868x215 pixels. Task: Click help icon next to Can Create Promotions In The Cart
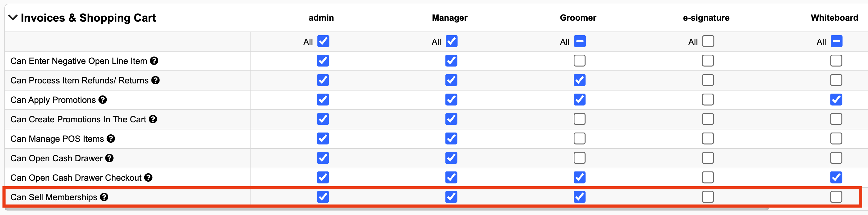[153, 119]
